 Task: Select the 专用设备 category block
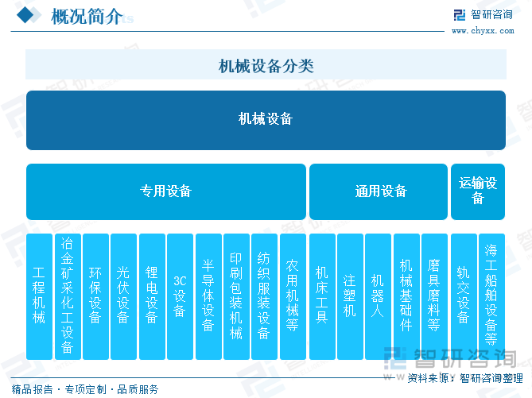[x=166, y=191]
